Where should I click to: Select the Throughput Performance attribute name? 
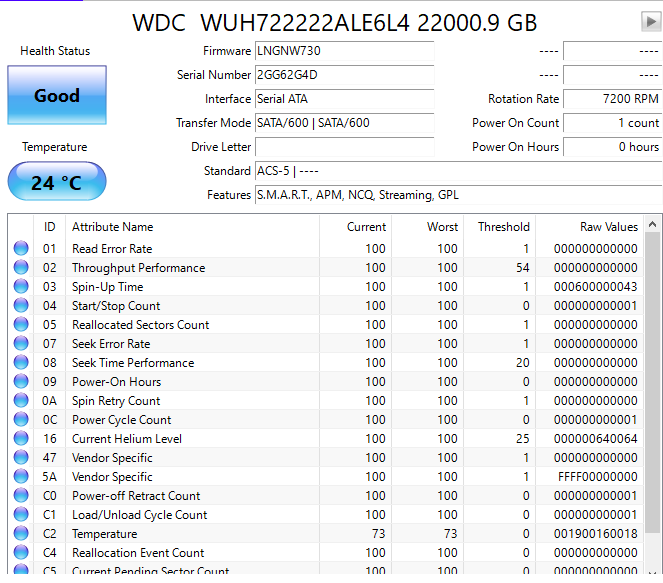pos(138,268)
